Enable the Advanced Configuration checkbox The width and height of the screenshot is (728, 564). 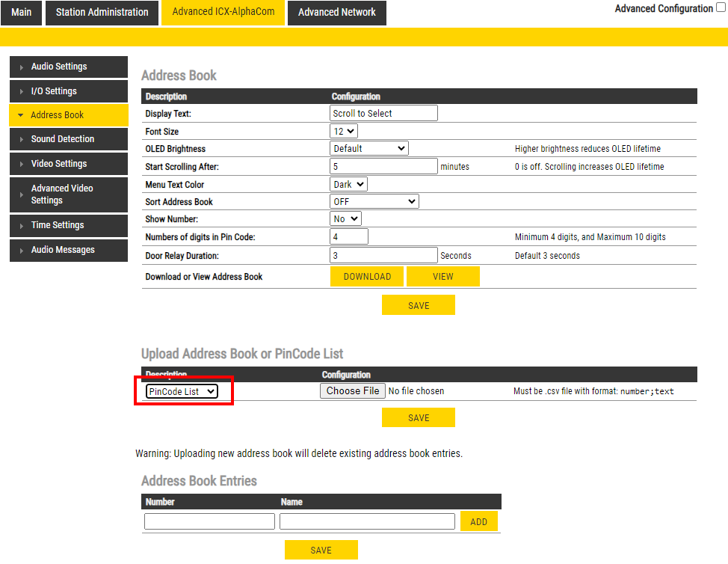[x=721, y=8]
